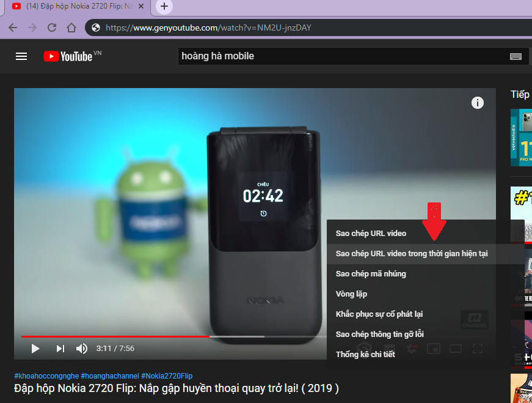Open site information in the address bar
Screen dimensions: 532x403
[95, 27]
